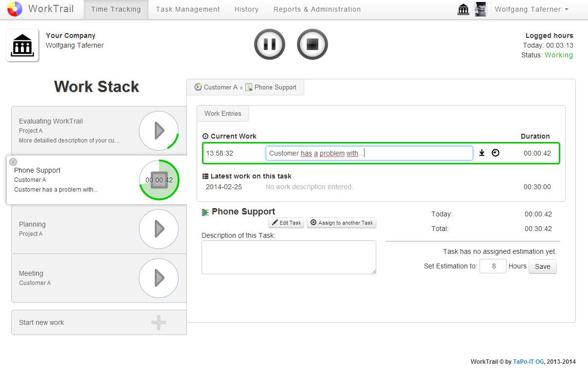Switch to Task Management
The height and width of the screenshot is (373, 588).
click(187, 9)
